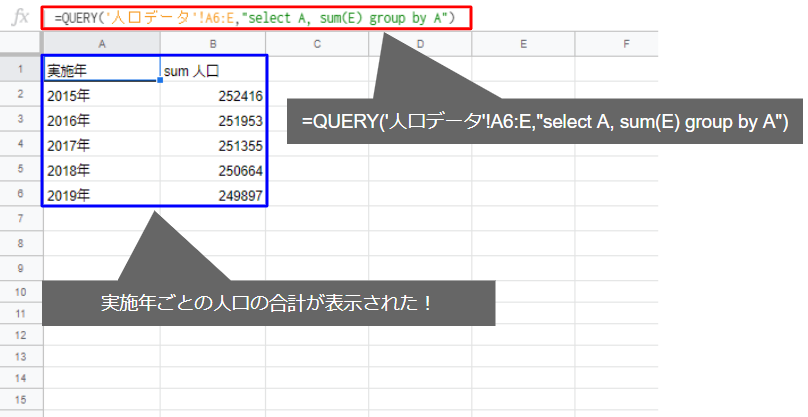Click the value 249897

[x=213, y=194]
